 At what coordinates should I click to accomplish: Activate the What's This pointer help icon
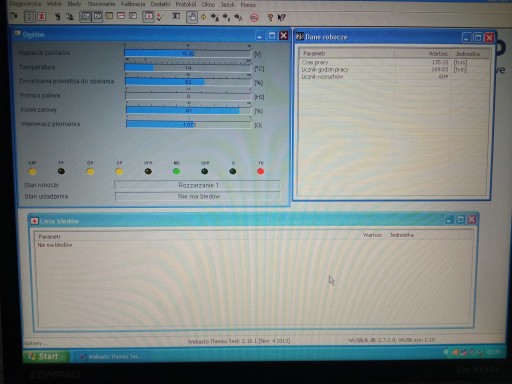(282, 17)
